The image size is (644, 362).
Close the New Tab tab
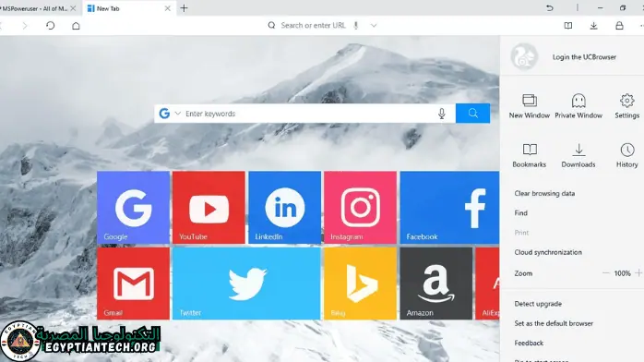(167, 8)
